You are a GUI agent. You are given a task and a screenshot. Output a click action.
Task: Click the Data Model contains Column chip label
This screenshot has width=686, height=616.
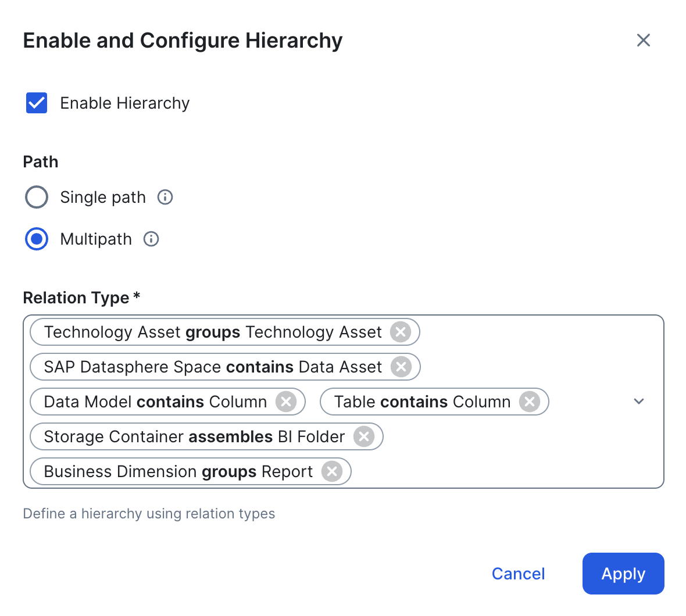(x=155, y=402)
